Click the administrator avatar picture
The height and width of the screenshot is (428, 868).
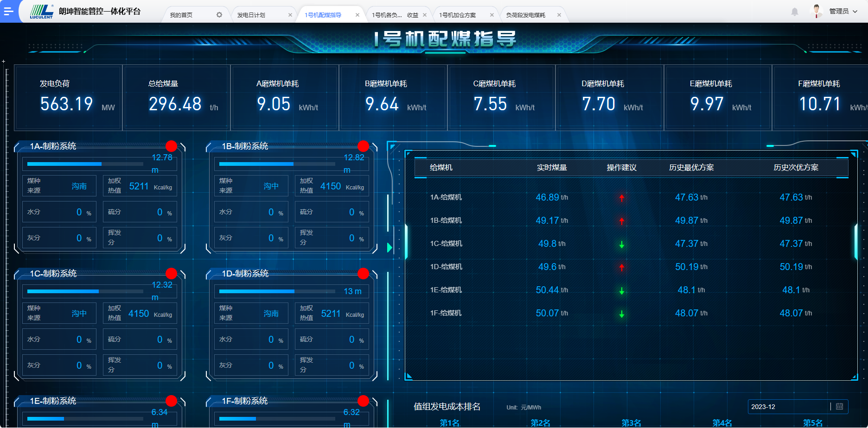click(817, 11)
